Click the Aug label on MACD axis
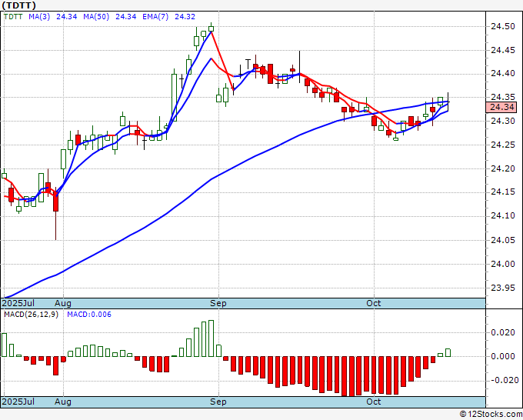Screen dimensions: 523x420 pyautogui.click(x=63, y=402)
